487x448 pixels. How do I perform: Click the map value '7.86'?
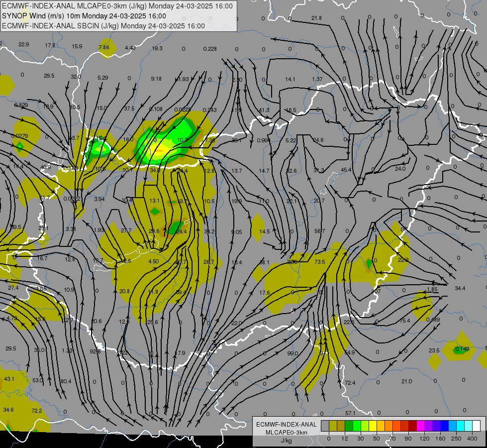pos(104,47)
